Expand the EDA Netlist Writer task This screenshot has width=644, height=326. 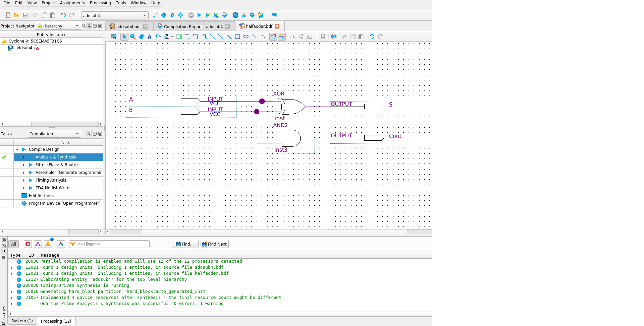(24, 188)
